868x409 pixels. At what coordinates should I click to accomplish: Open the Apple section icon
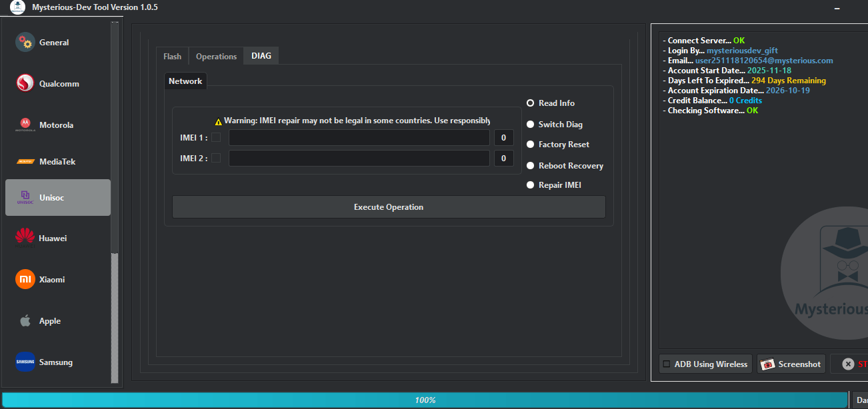tap(25, 320)
